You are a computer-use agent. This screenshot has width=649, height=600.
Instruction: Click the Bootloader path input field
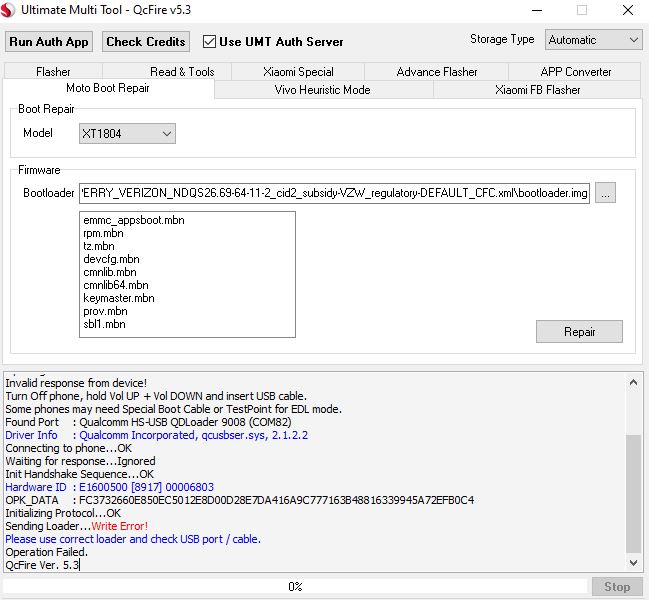coord(334,193)
